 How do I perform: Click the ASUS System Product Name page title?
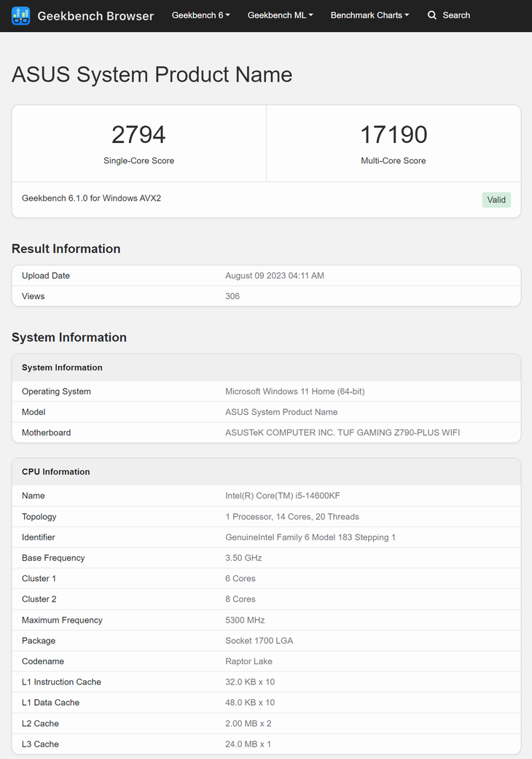[x=152, y=74]
